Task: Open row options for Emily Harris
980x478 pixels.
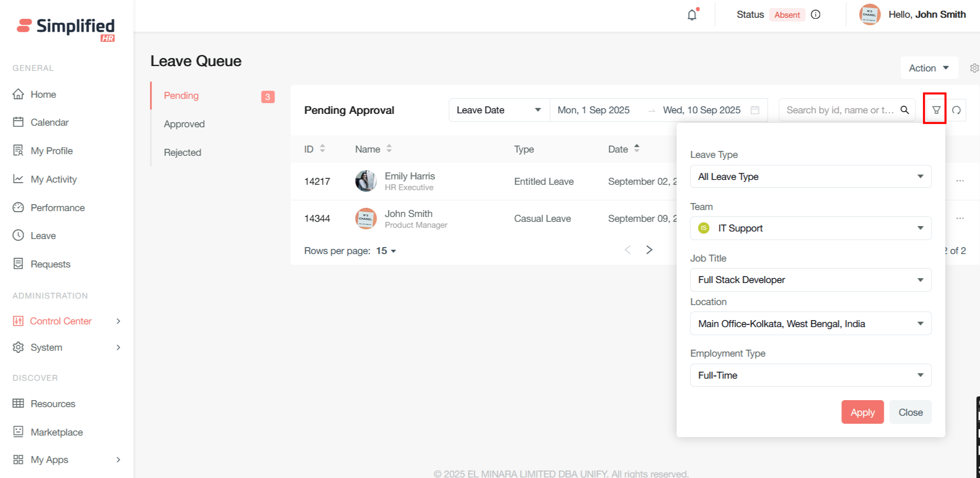Action: pyautogui.click(x=960, y=181)
